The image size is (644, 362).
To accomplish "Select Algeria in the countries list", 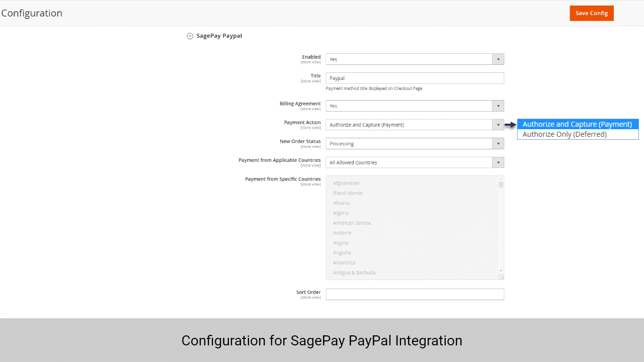I will (x=341, y=213).
